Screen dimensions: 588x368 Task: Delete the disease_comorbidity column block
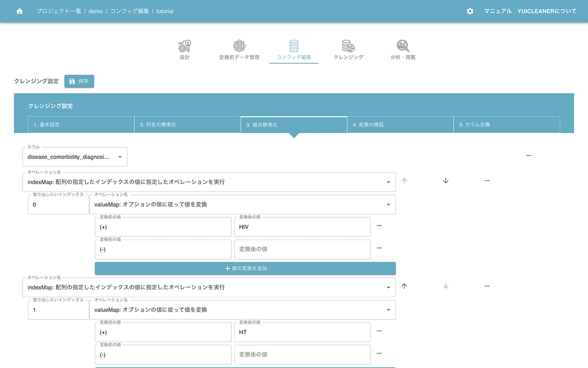tap(528, 156)
